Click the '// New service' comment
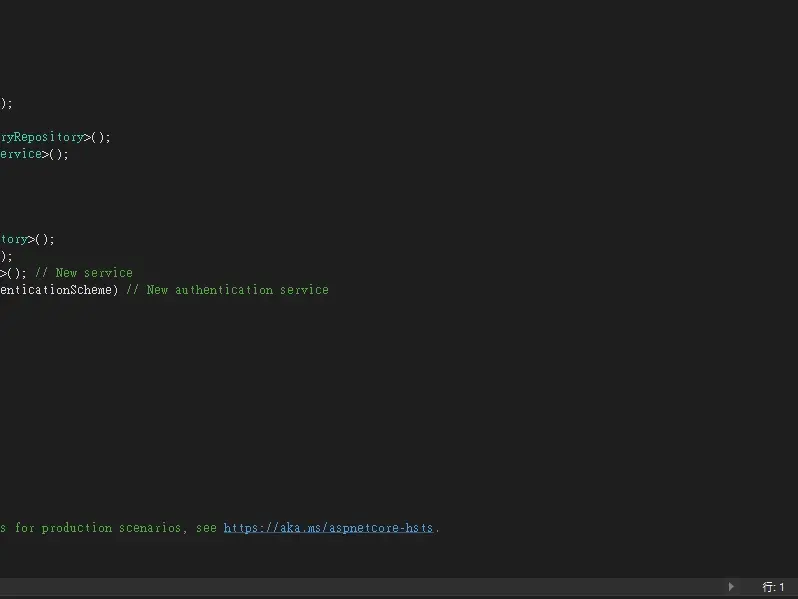The height and width of the screenshot is (599, 798). pyautogui.click(x=93, y=273)
